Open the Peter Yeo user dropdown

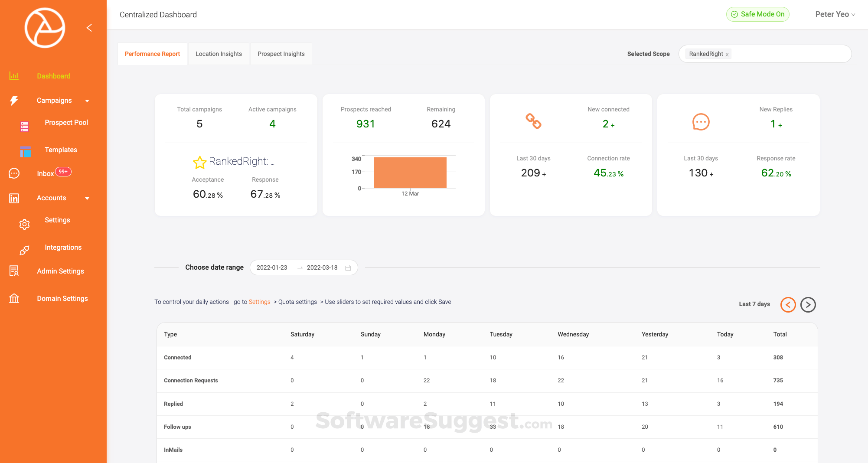click(835, 14)
